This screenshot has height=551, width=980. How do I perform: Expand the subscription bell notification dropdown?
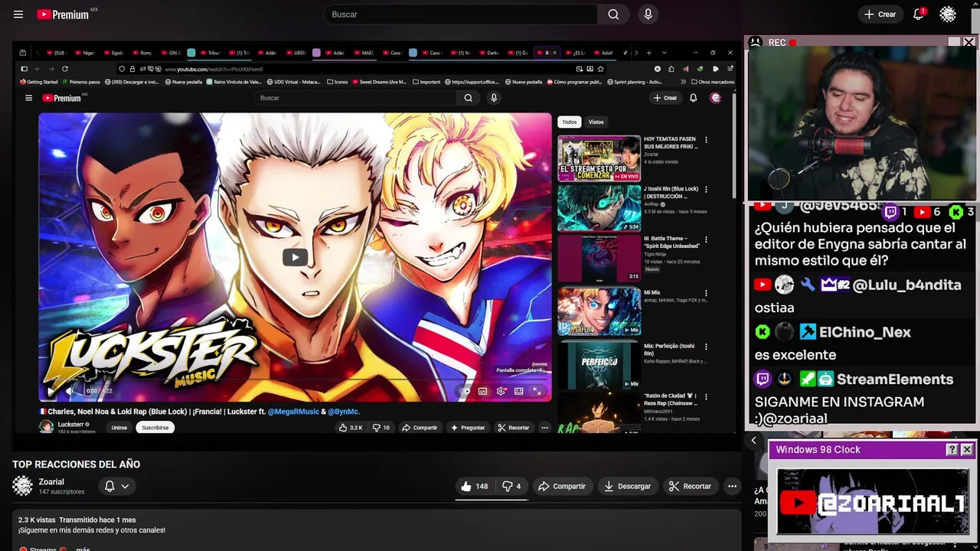coord(116,486)
